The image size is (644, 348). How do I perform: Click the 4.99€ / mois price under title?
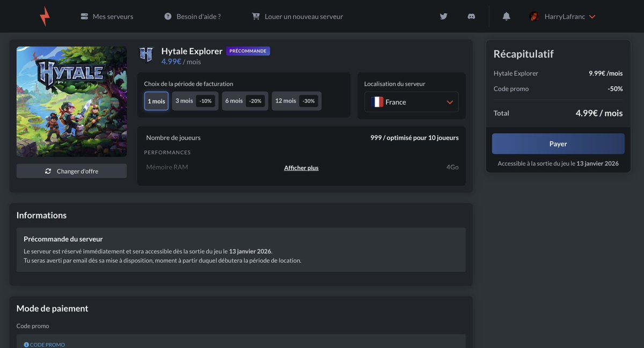(x=181, y=62)
